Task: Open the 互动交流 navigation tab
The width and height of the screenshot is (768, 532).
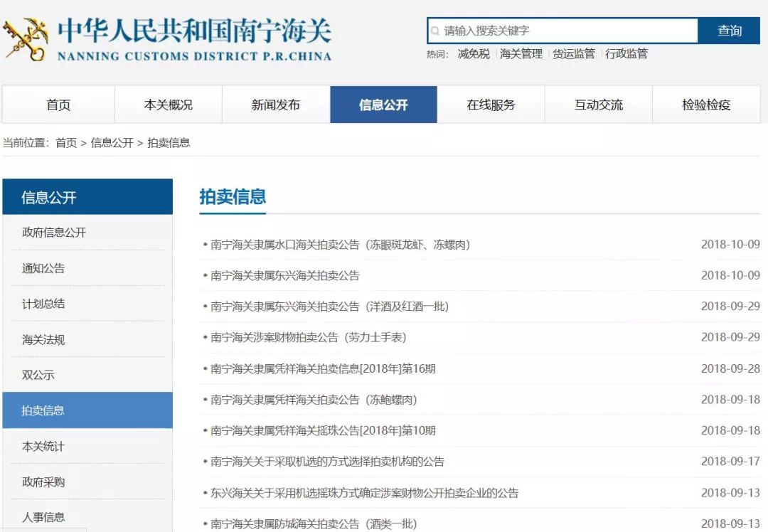Action: [599, 105]
